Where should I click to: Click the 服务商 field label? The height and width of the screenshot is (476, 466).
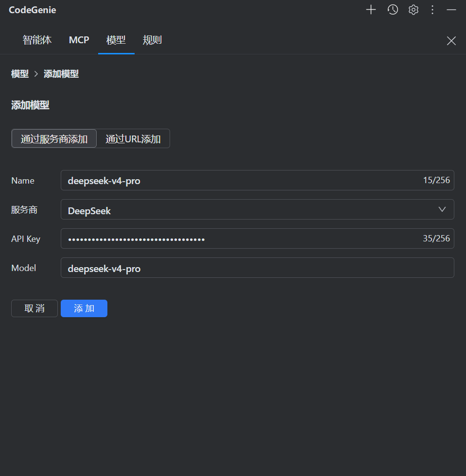(24, 210)
